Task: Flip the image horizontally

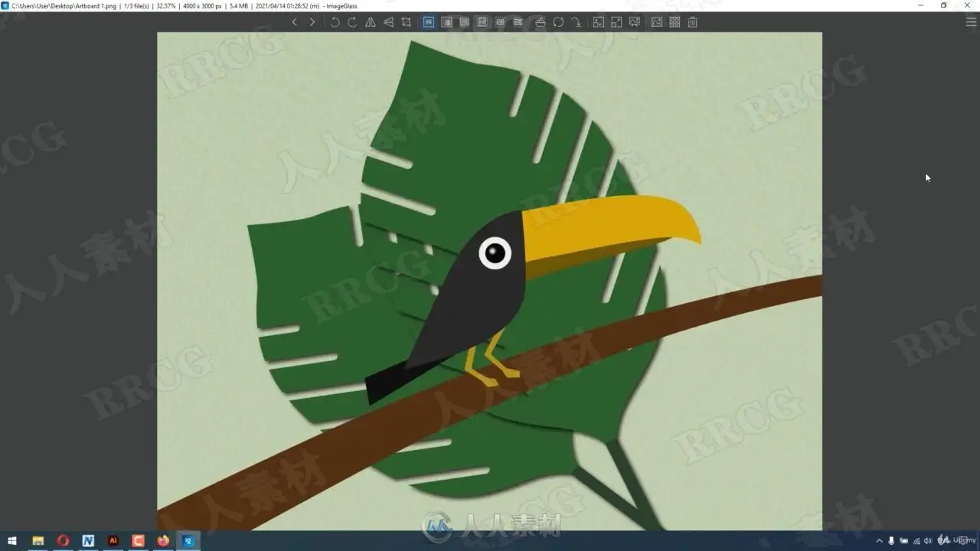Action: pyautogui.click(x=371, y=22)
